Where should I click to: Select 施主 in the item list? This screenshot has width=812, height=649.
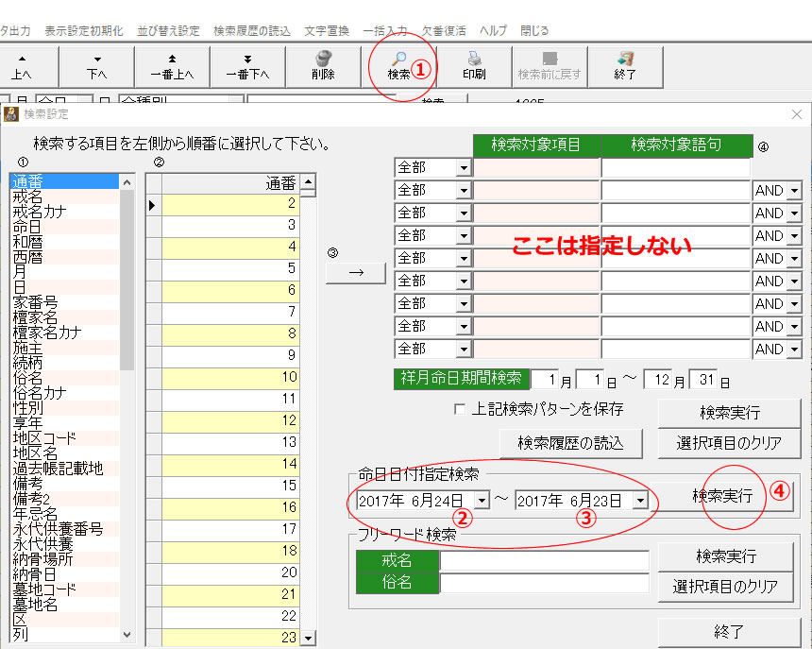63,348
